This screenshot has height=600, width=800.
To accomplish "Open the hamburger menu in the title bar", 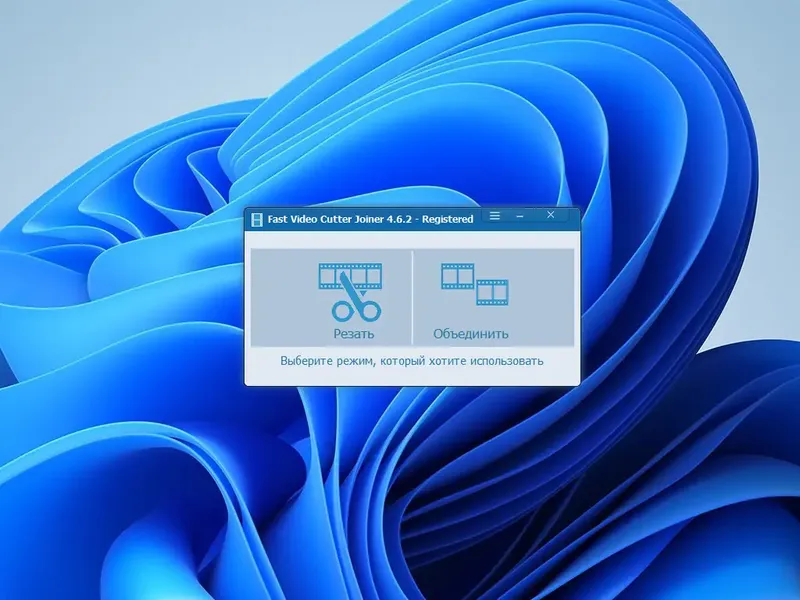I will point(496,215).
